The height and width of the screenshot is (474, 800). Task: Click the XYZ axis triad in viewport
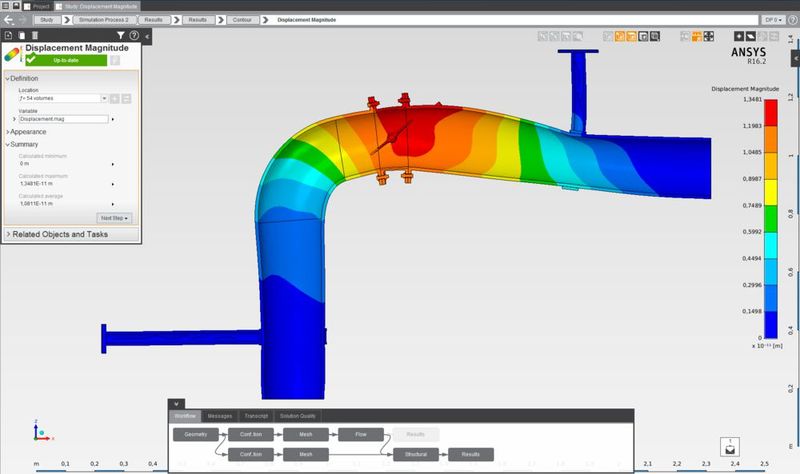coord(38,434)
